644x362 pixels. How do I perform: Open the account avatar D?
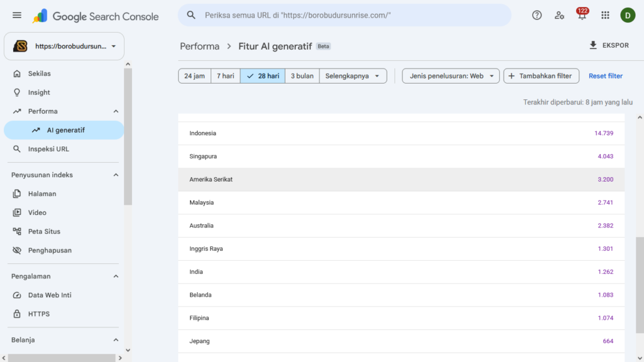point(628,15)
